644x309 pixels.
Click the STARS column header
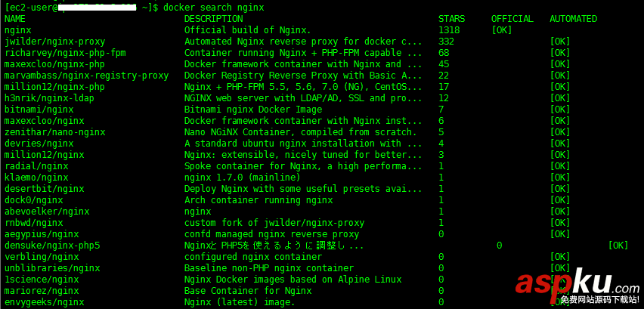(x=451, y=19)
